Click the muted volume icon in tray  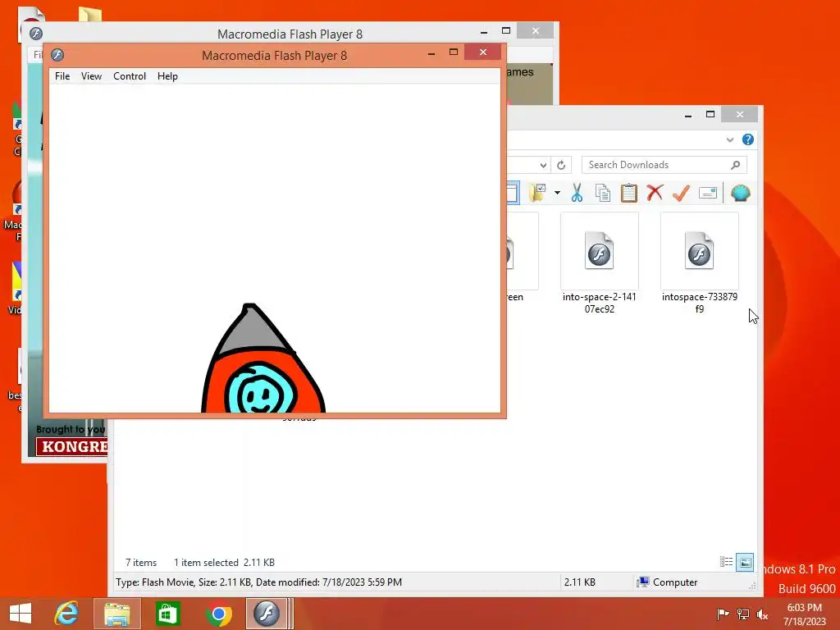762,614
